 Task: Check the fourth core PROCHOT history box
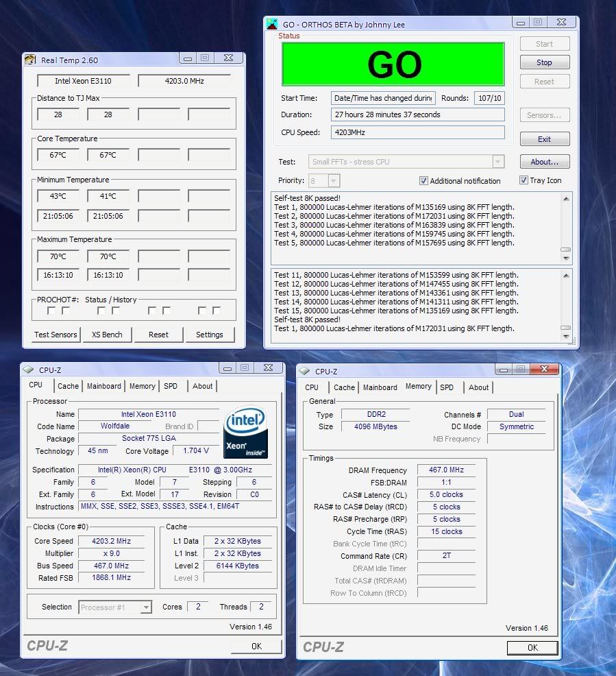[217, 311]
